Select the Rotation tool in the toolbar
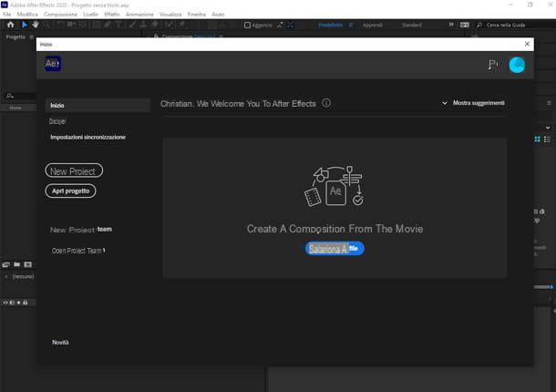556x392 pixels. click(x=60, y=25)
